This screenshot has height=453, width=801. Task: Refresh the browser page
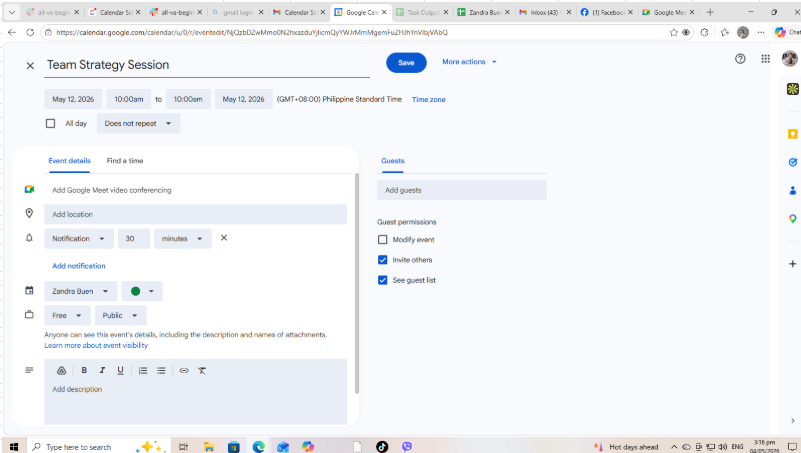30,32
